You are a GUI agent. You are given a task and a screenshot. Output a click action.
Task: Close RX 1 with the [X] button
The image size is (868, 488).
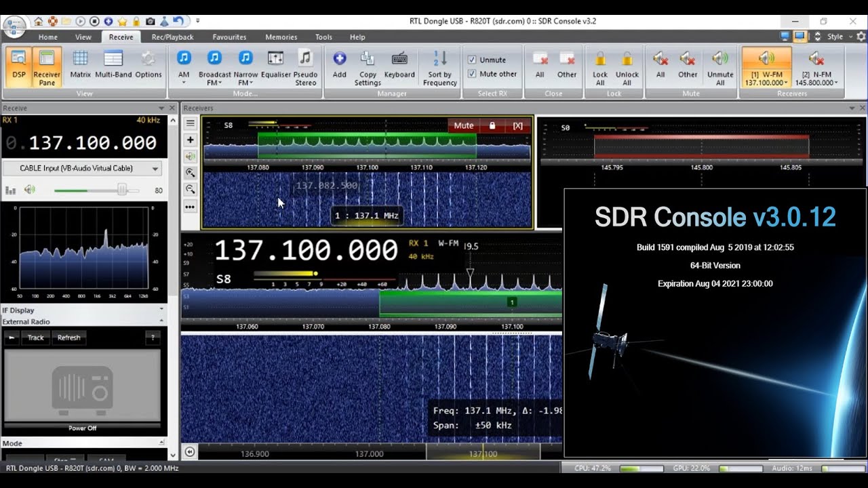pos(517,125)
